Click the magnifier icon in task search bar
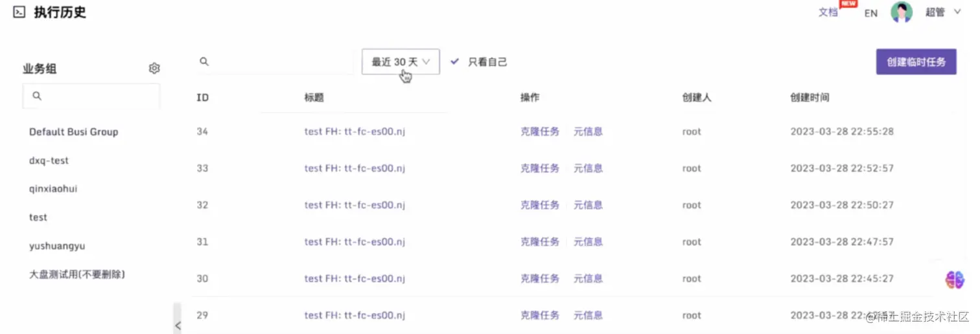 [204, 61]
